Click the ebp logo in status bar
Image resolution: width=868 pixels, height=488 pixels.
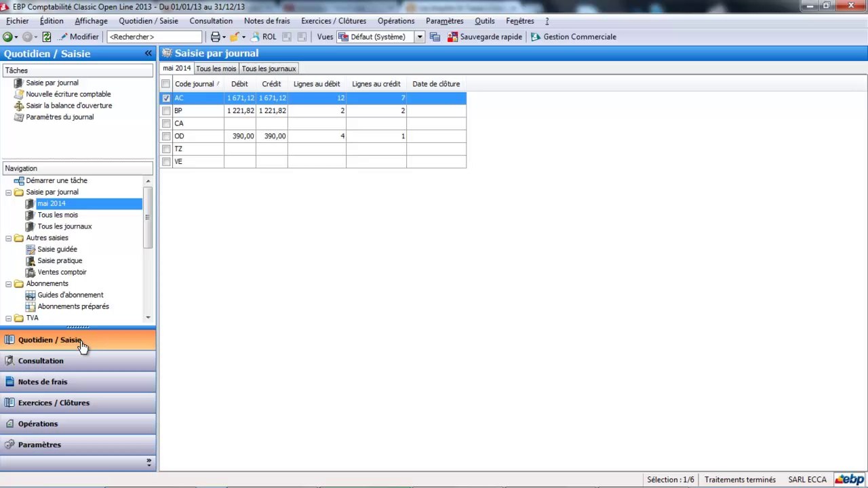849,480
